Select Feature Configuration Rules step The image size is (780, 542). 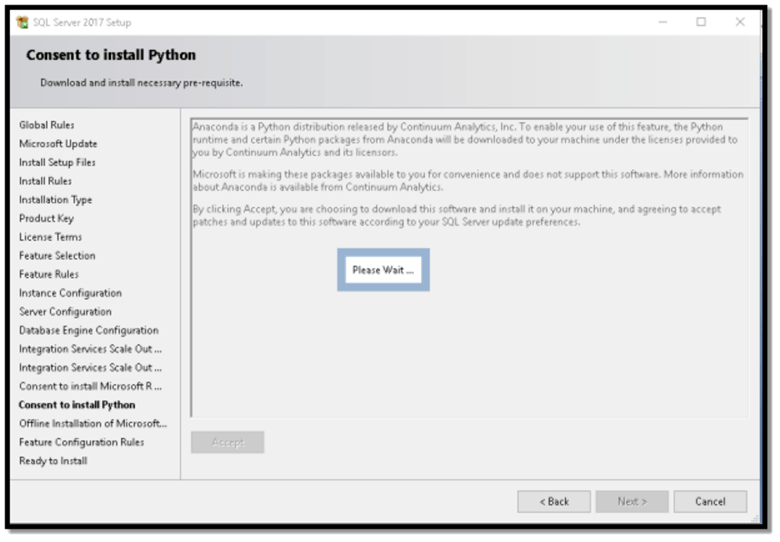pyautogui.click(x=82, y=443)
